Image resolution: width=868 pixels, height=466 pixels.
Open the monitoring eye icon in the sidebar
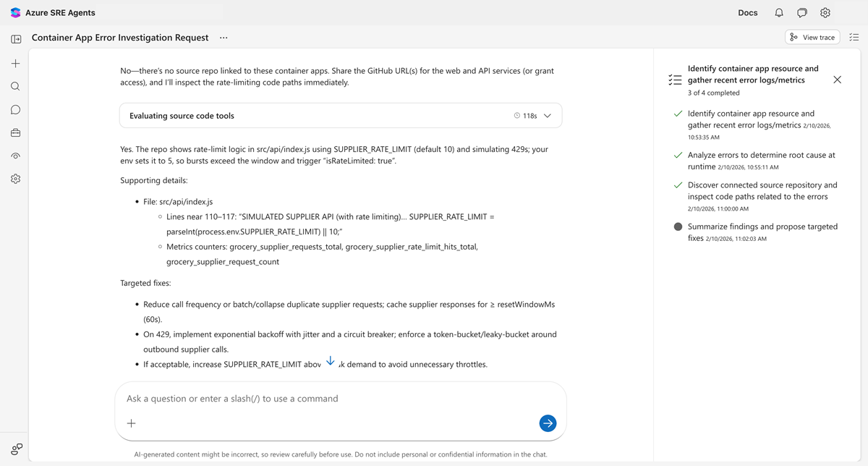tap(15, 156)
